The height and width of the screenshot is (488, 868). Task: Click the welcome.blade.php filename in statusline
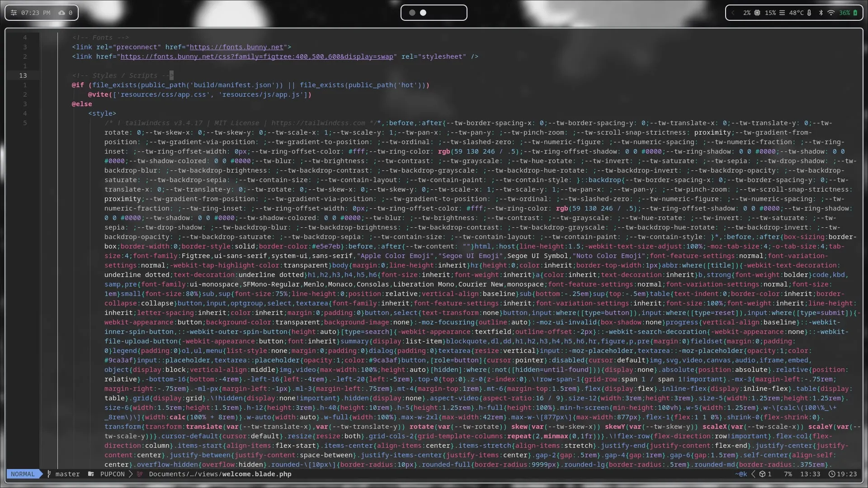[256, 474]
